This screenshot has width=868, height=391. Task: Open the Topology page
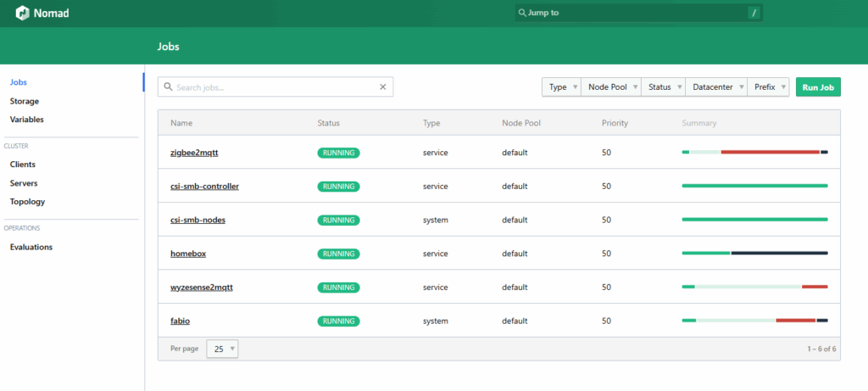[27, 202]
